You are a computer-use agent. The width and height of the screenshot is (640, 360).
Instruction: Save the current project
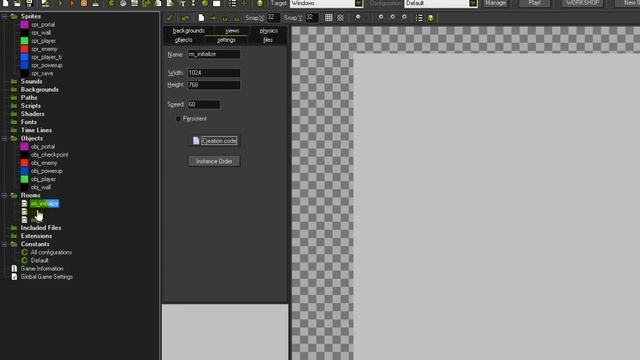click(29, 4)
